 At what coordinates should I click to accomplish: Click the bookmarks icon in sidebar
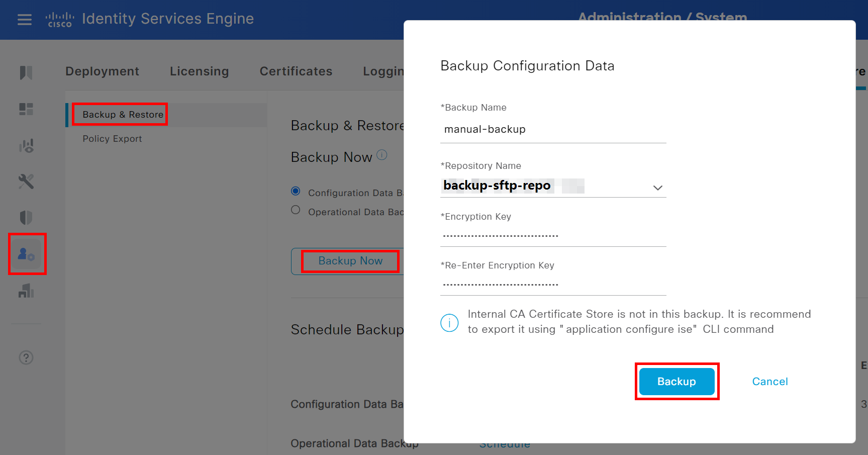[x=26, y=73]
